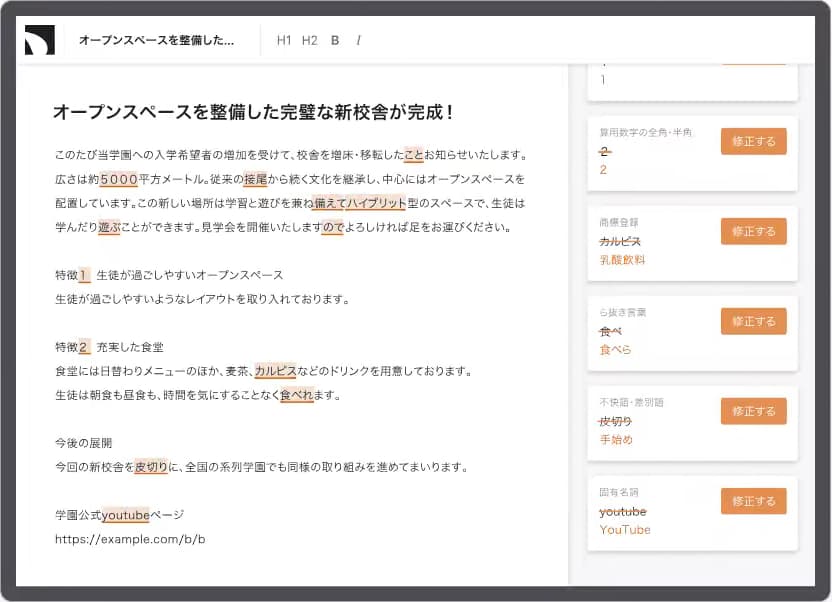Select the highlighted 2 after 特徴 in the document
This screenshot has width=832, height=602.
coord(84,347)
